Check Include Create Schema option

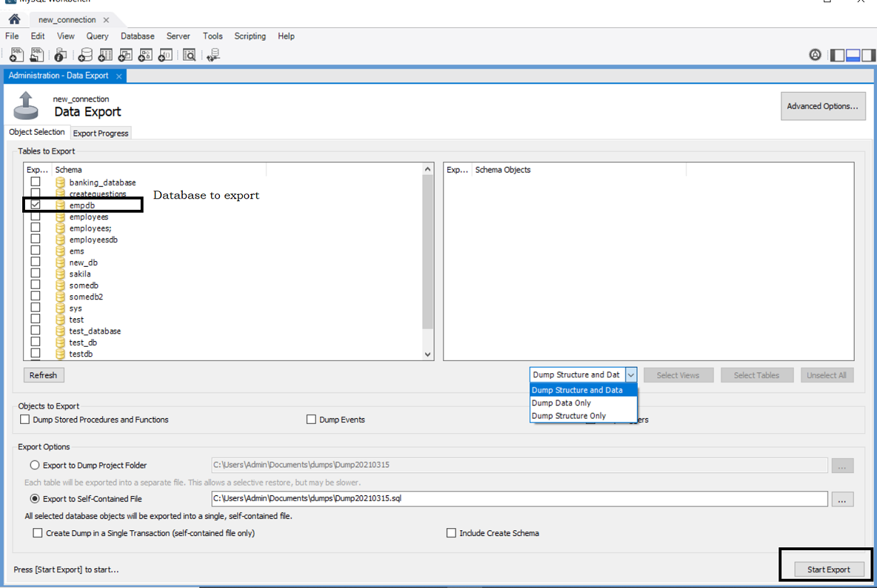[451, 533]
